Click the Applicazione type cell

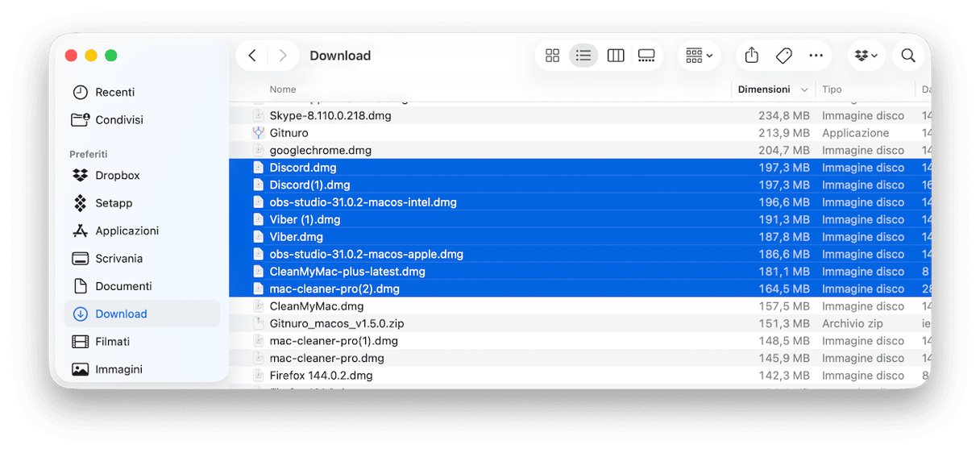coord(855,133)
